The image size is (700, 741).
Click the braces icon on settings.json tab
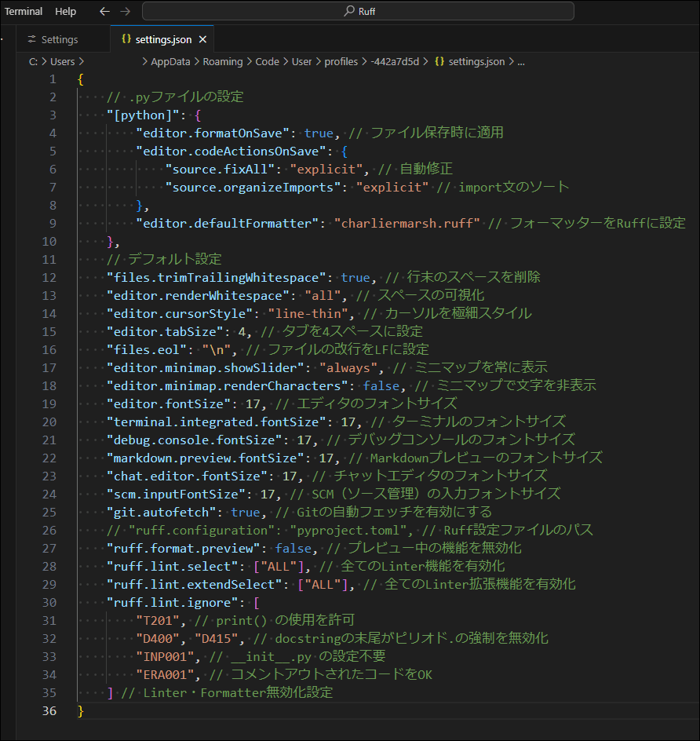click(x=126, y=39)
